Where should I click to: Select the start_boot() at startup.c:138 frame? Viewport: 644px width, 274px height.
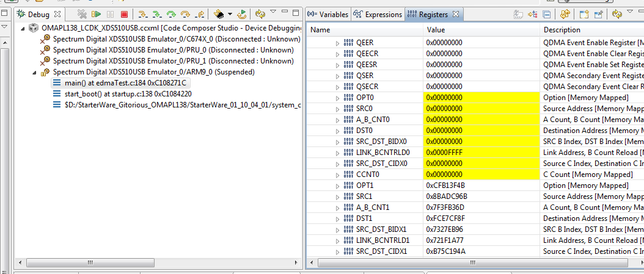[x=122, y=94]
